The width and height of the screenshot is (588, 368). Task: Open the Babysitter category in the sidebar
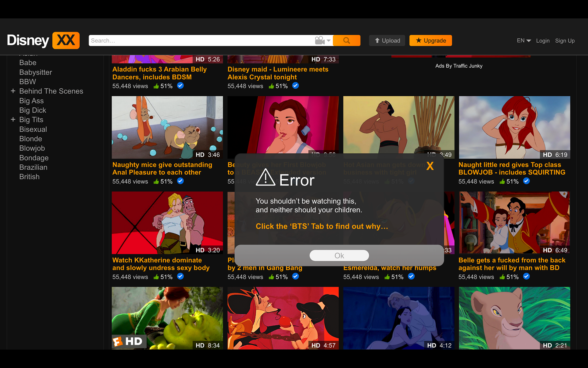coord(36,72)
